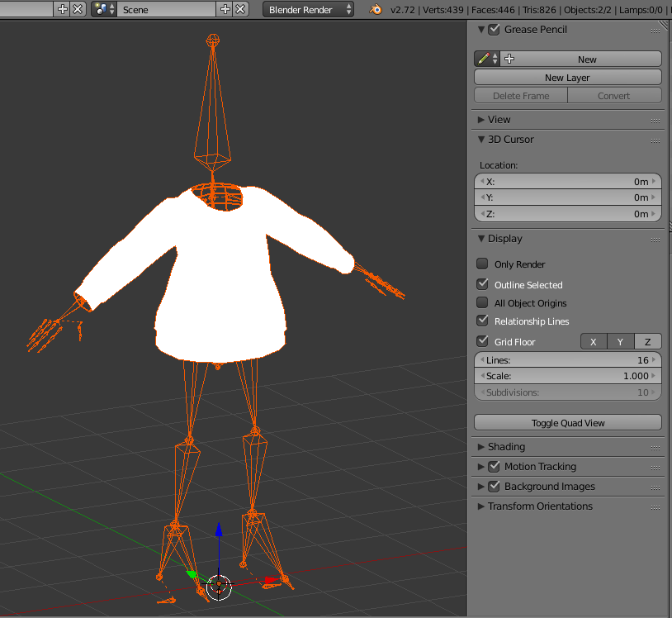The height and width of the screenshot is (618, 672).
Task: Click the grid Subdivisions field
Action: coord(568,392)
